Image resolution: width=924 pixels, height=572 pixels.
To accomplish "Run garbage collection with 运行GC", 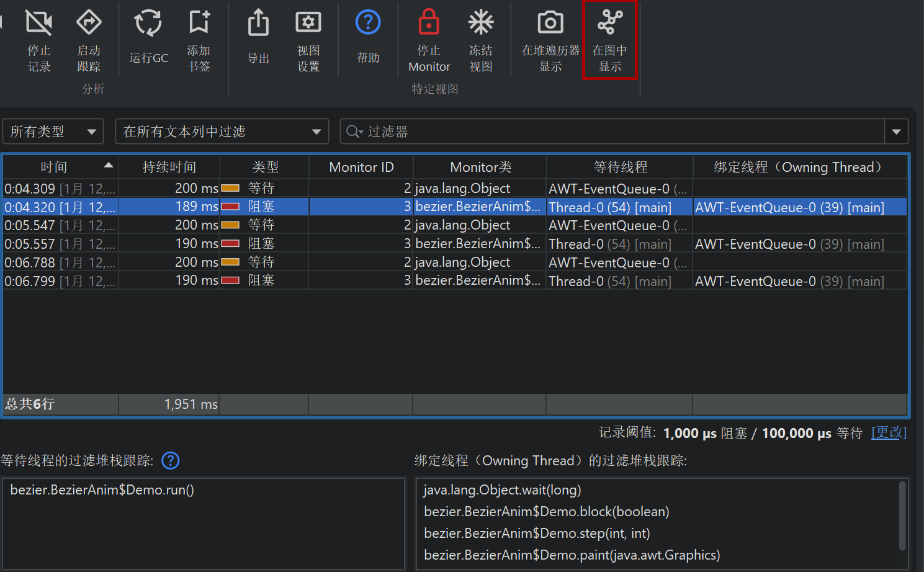I will pyautogui.click(x=148, y=24).
